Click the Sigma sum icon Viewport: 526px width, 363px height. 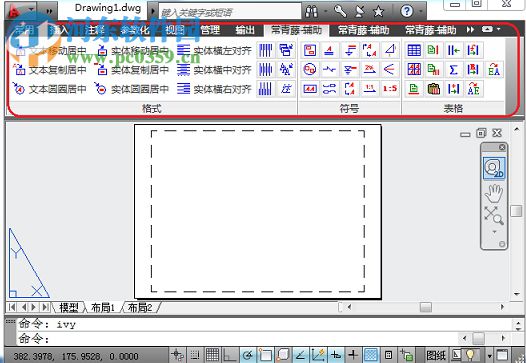(453, 69)
